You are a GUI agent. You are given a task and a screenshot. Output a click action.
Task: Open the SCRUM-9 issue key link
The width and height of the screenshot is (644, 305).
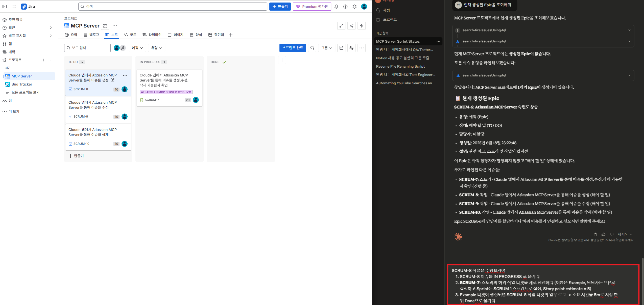click(x=81, y=117)
